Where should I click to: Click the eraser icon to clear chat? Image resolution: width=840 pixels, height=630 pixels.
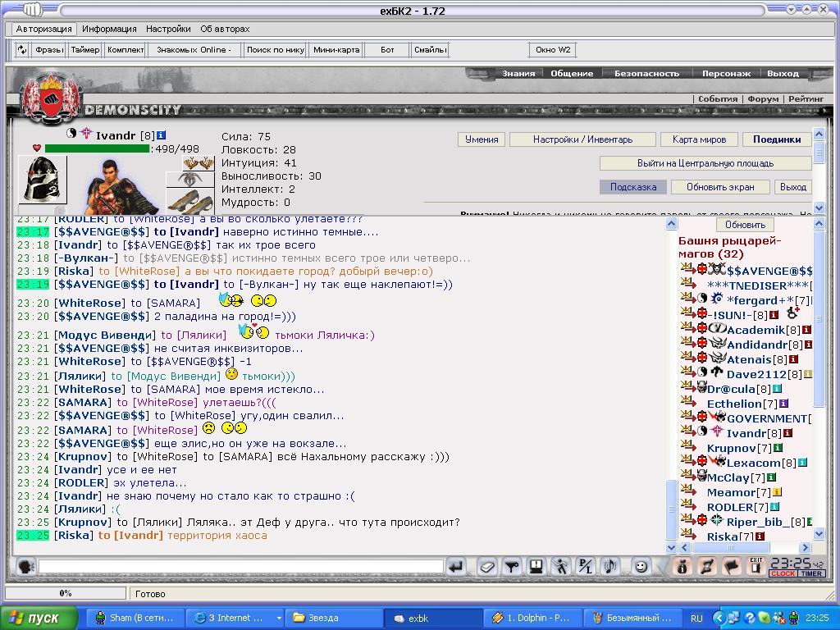pos(486,566)
